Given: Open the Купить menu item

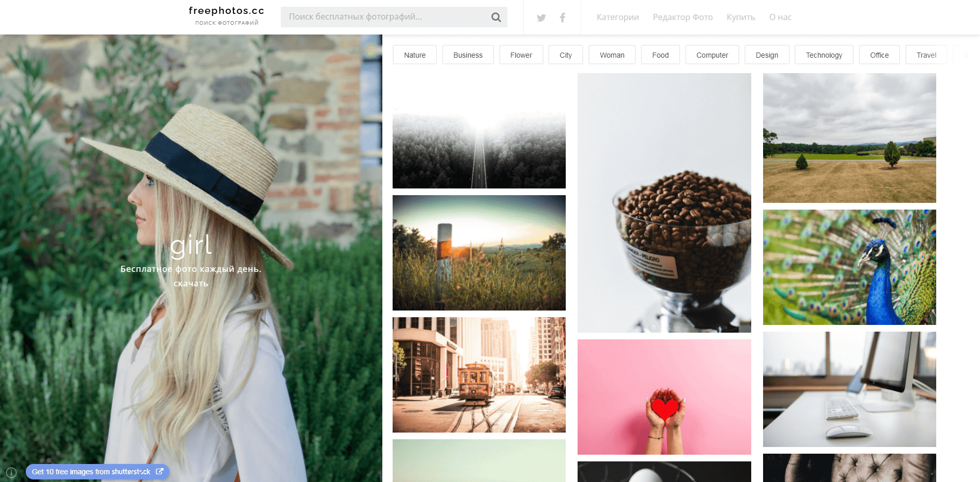Looking at the screenshot, I should point(741,17).
